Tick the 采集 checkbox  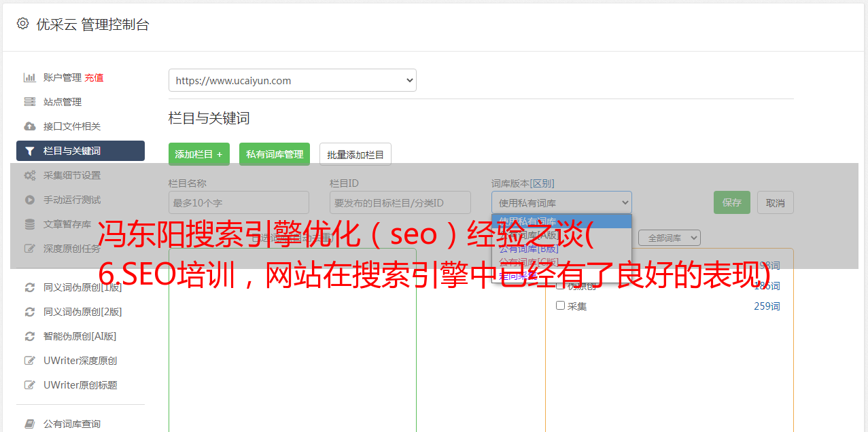(561, 306)
